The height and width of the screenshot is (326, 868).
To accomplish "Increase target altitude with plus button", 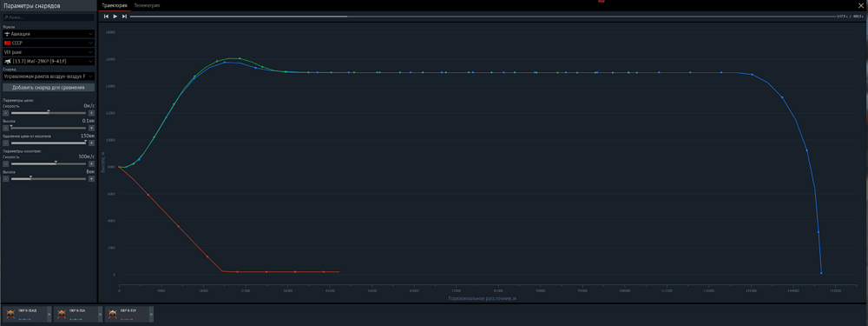I will coord(91,128).
